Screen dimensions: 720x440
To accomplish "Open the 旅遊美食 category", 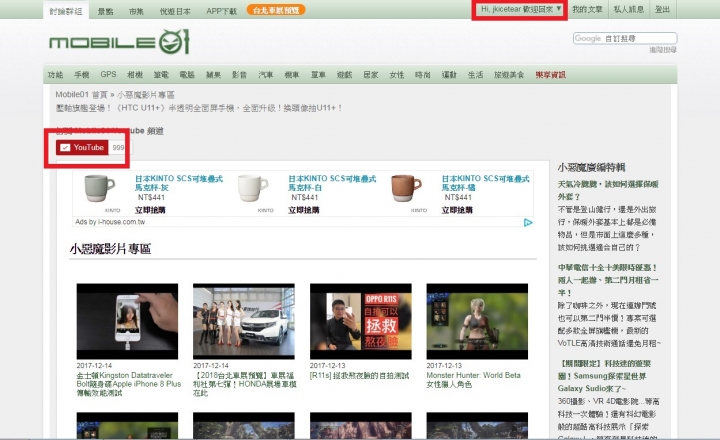I will (509, 74).
